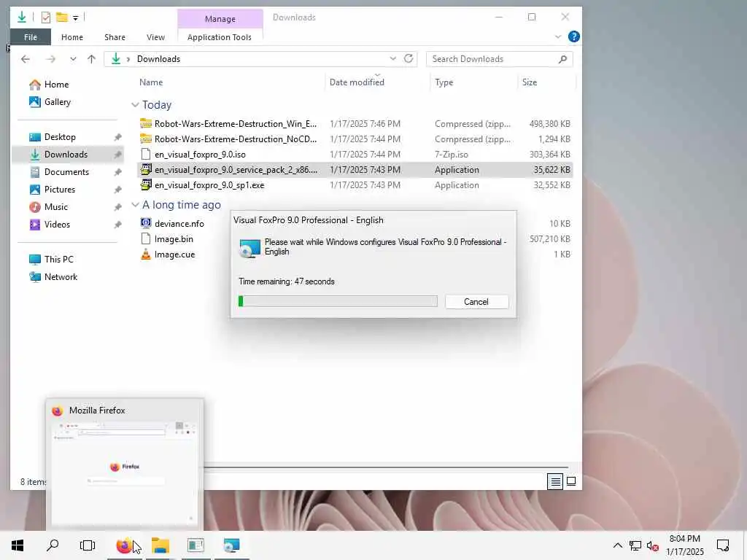Sort by Type column header
The width and height of the screenshot is (747, 560).
coord(444,82)
